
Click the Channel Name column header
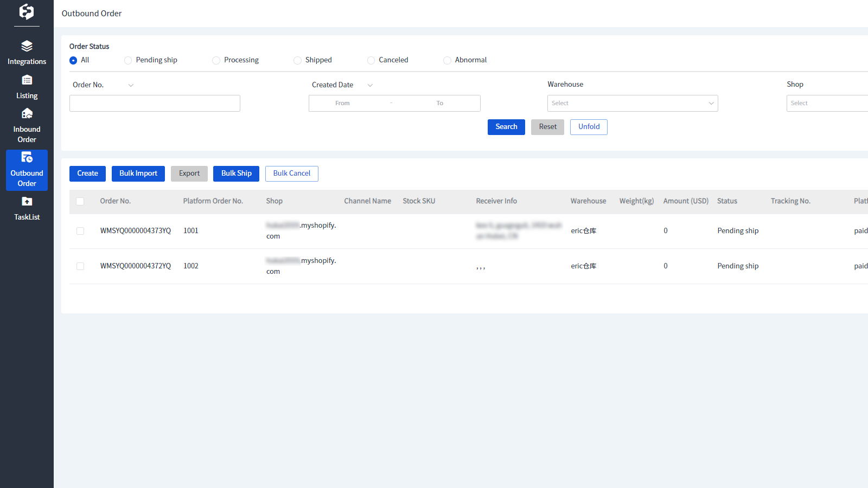(367, 201)
